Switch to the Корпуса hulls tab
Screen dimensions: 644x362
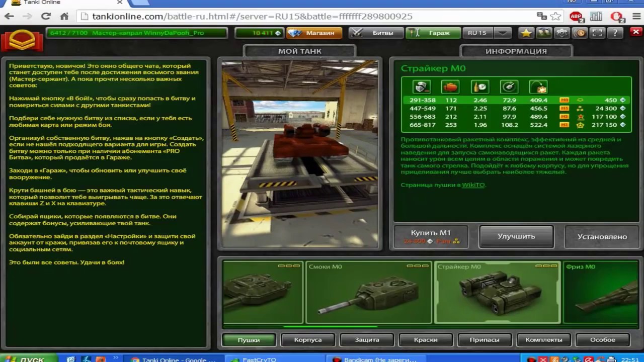point(307,340)
